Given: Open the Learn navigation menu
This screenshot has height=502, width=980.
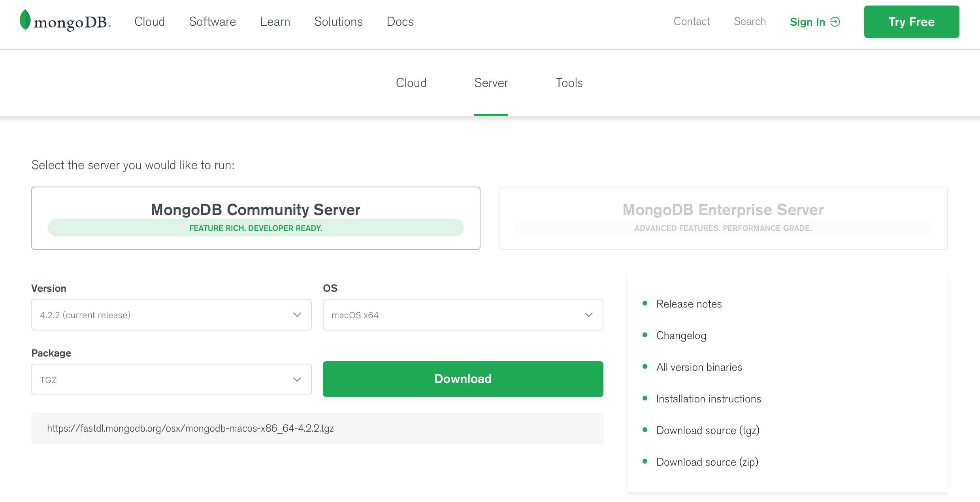Looking at the screenshot, I should click(275, 22).
